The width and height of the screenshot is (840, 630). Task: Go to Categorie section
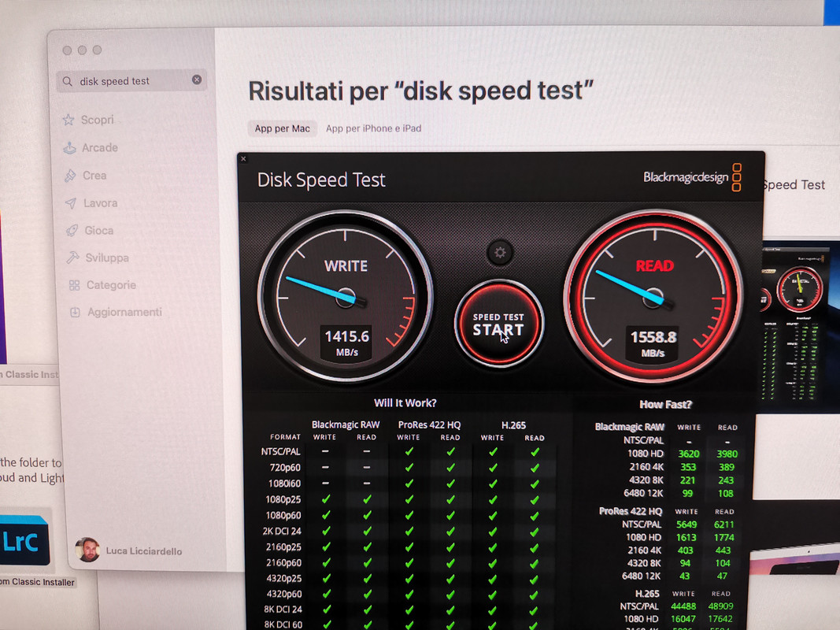coord(112,286)
